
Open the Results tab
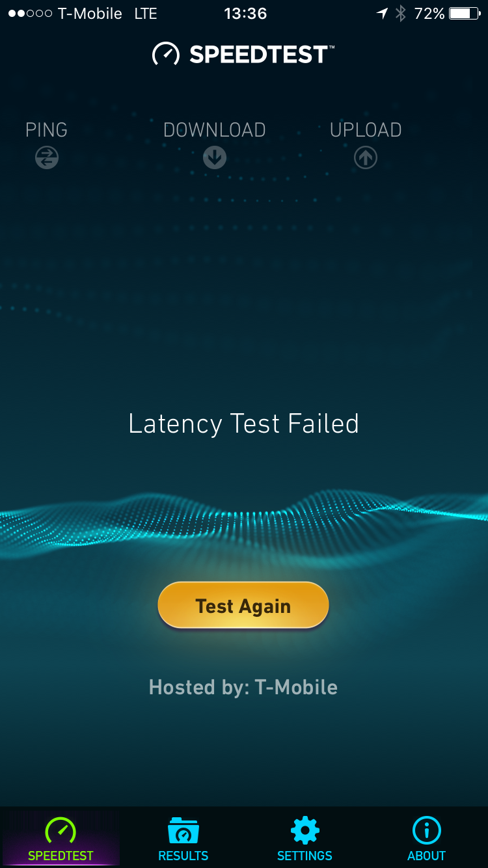(183, 838)
